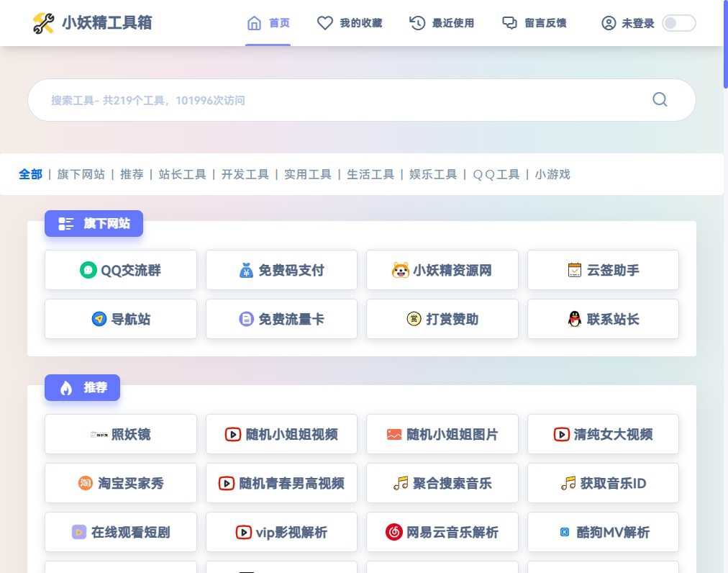The image size is (728, 573).
Task: Open 小妖精资源网
Action: coord(442,270)
